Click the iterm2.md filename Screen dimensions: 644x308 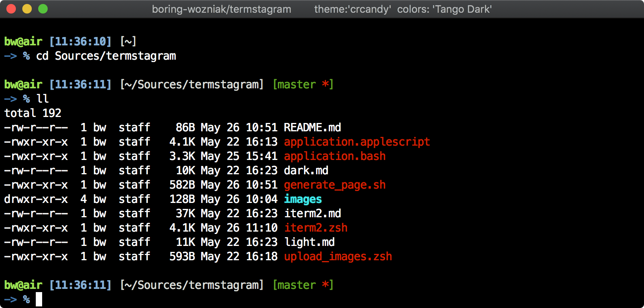pos(312,213)
